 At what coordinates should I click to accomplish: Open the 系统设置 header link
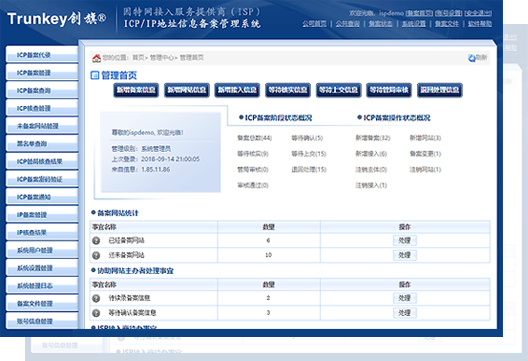tap(414, 24)
